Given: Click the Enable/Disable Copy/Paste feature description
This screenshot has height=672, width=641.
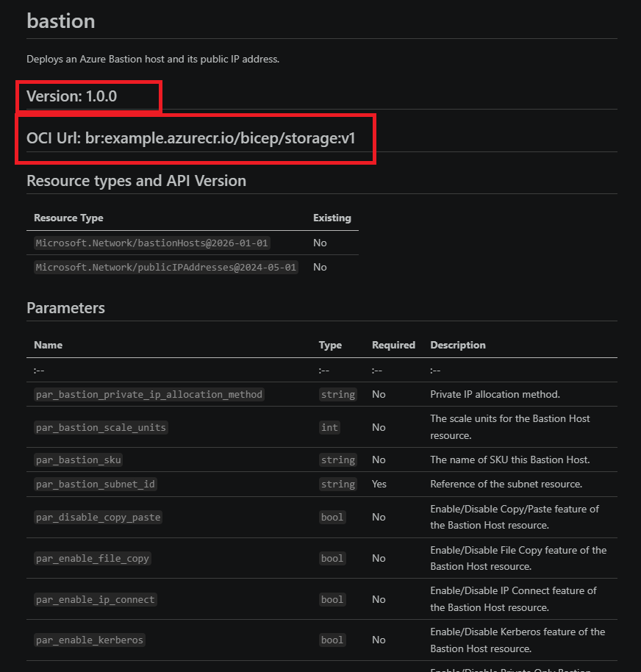Looking at the screenshot, I should coord(515,517).
